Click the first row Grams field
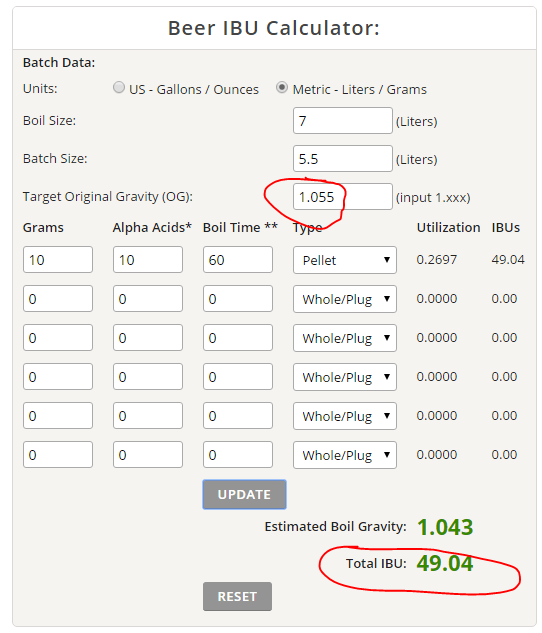The width and height of the screenshot is (542, 633). point(58,260)
